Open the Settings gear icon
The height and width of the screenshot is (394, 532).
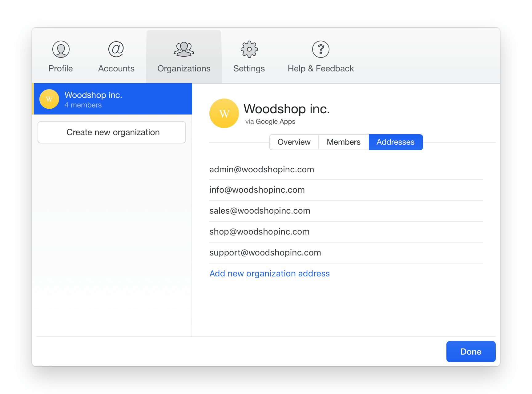tap(249, 49)
